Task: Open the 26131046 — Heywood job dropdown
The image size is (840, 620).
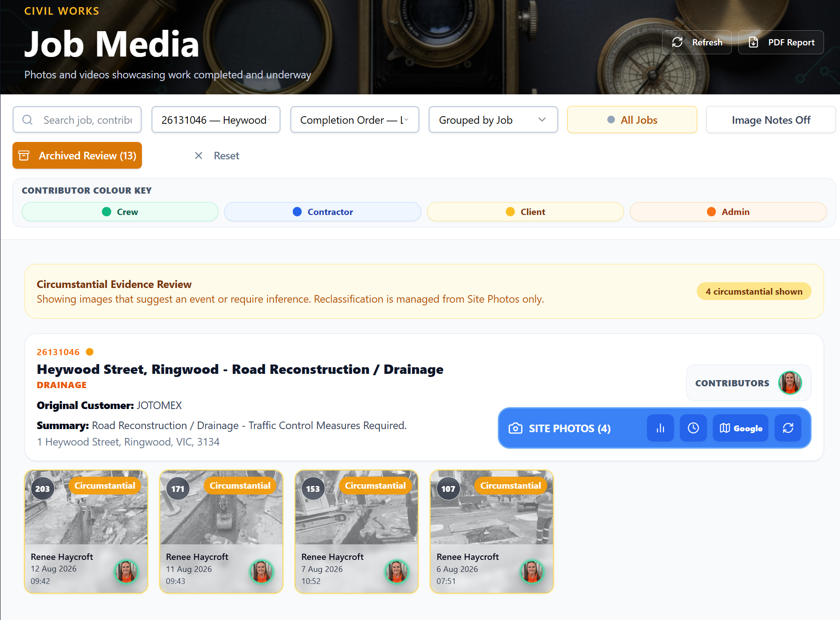Action: click(216, 120)
